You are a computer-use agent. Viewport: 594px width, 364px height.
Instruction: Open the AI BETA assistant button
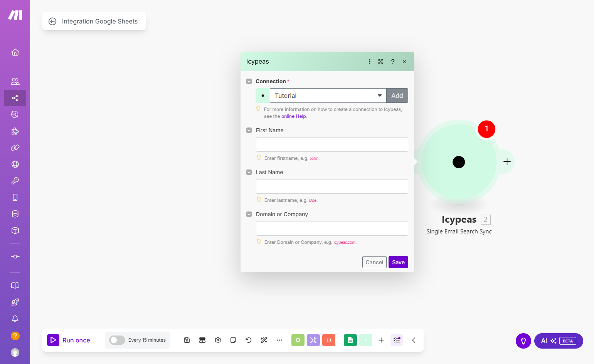click(559, 341)
